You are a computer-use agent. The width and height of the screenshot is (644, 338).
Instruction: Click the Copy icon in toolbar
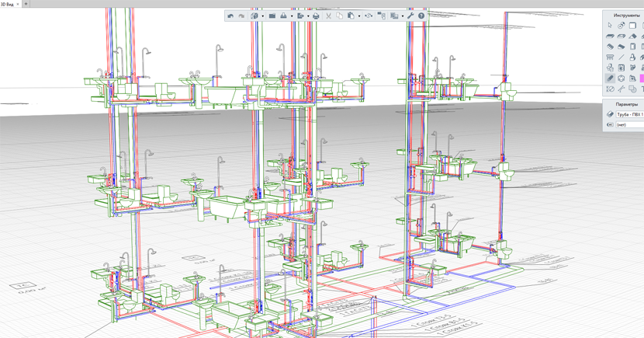point(340,16)
